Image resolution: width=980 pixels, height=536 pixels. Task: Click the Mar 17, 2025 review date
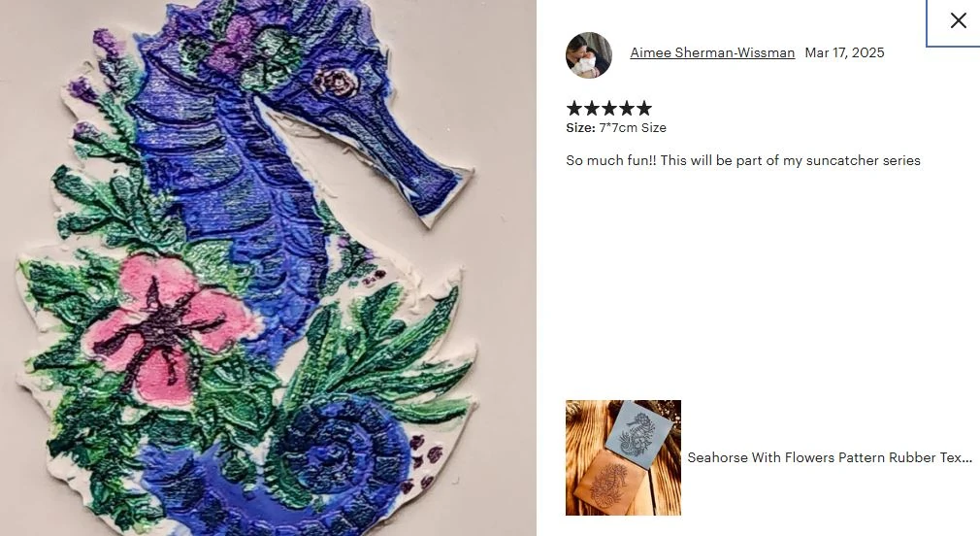click(844, 53)
